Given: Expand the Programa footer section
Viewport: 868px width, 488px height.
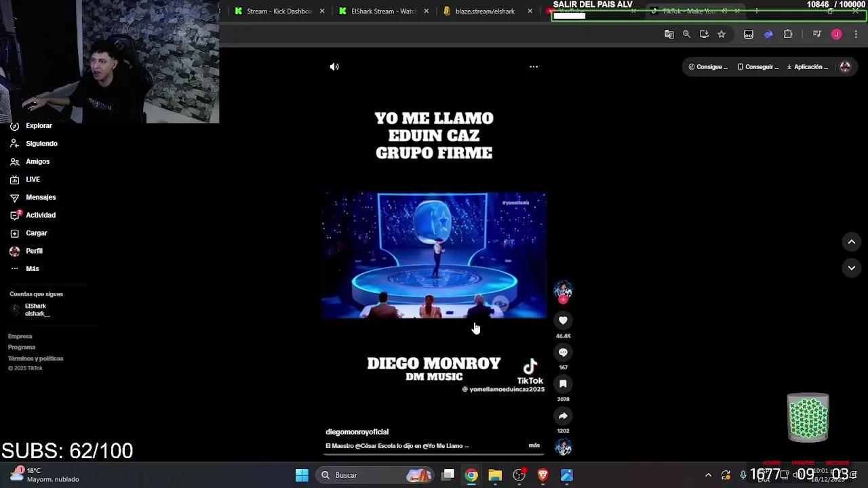Looking at the screenshot, I should tap(22, 347).
